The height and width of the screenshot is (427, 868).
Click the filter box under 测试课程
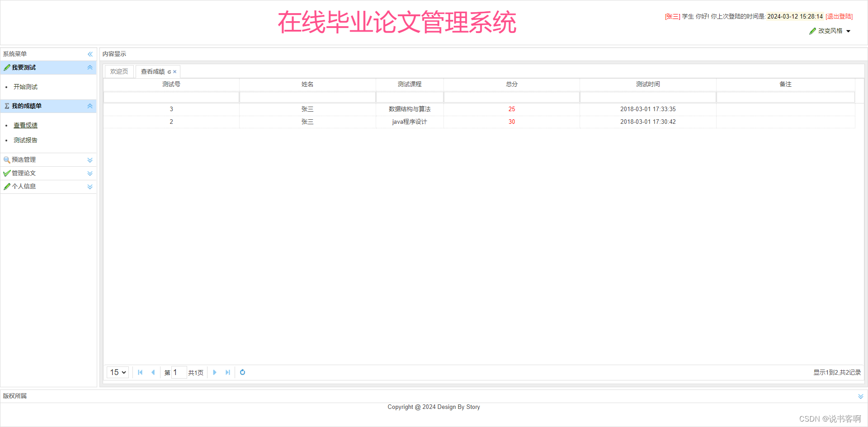click(x=410, y=97)
